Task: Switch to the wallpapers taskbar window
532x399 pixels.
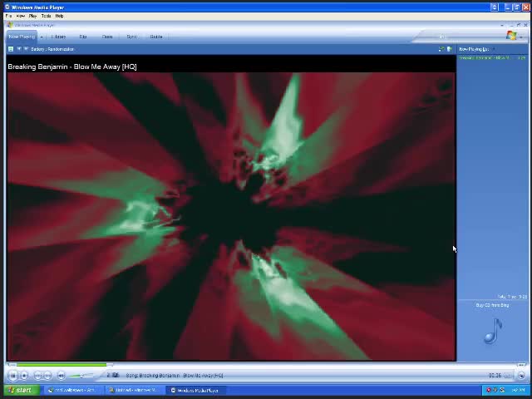Action: [72, 390]
